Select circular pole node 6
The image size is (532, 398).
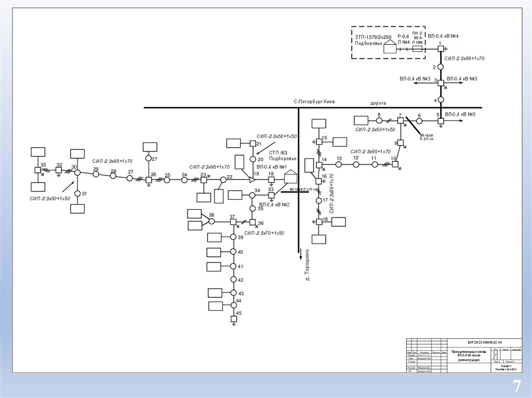pyautogui.click(x=419, y=121)
